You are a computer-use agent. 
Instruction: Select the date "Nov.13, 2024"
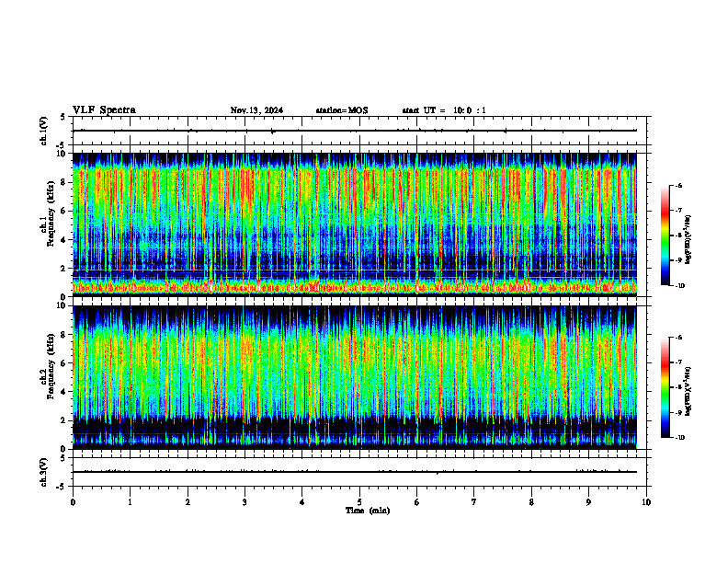pos(256,110)
